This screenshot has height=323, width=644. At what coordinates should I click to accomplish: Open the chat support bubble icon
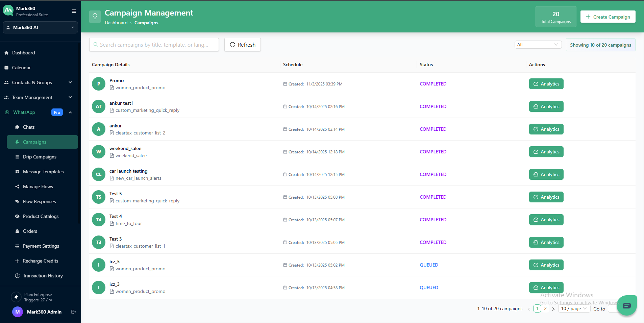(x=626, y=305)
